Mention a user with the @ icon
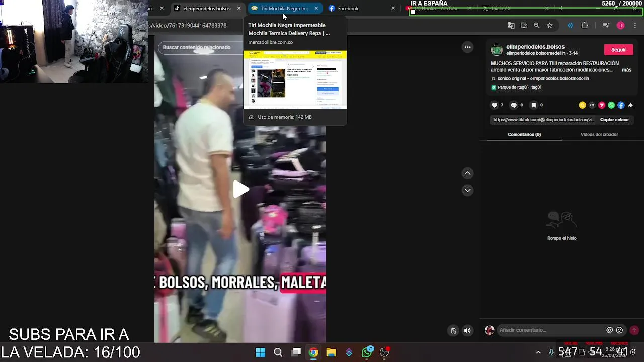 (610, 330)
